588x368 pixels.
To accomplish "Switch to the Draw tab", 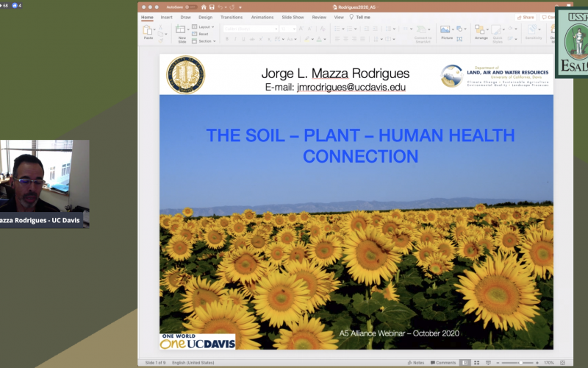I will [x=186, y=17].
